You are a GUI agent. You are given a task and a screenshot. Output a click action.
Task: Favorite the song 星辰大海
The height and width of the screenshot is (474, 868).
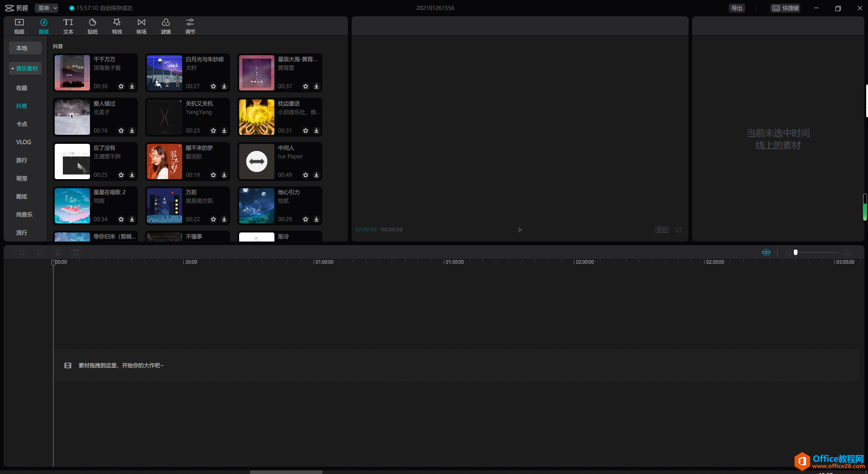(x=306, y=86)
